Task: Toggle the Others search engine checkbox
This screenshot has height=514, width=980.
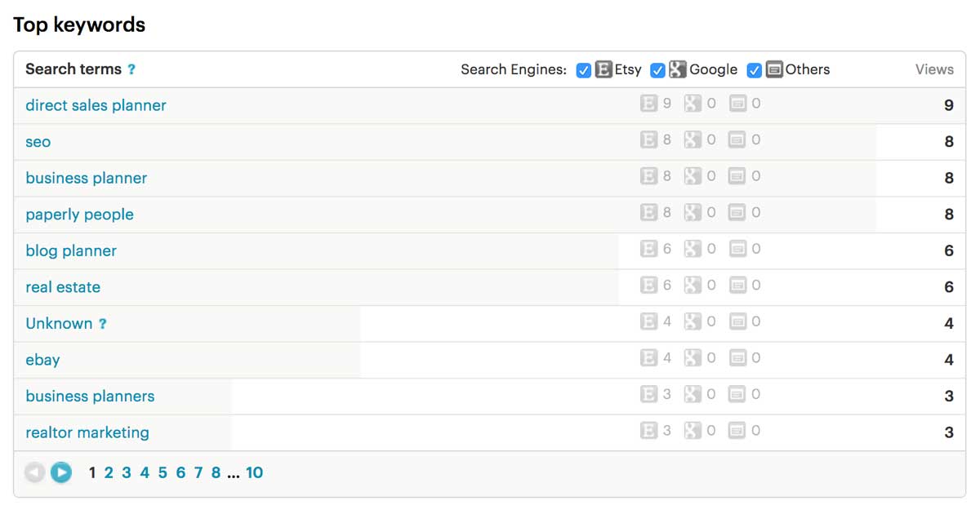Action: tap(755, 70)
